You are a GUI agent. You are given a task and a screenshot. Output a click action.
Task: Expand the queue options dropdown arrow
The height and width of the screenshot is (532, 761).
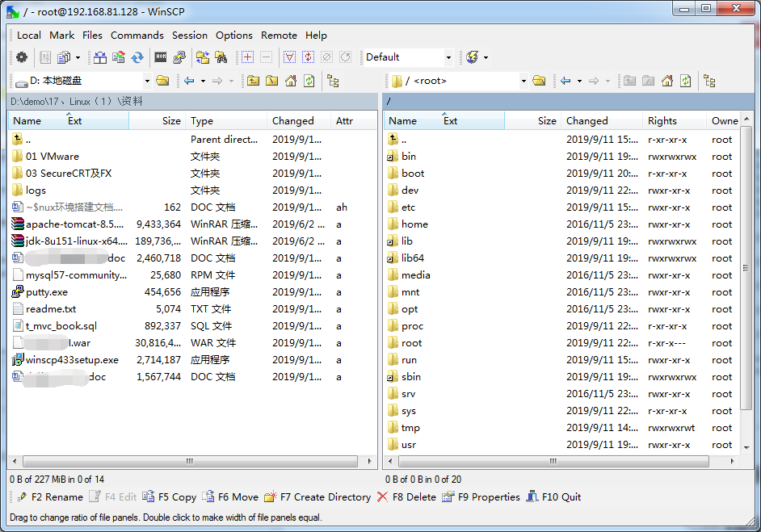click(x=78, y=57)
